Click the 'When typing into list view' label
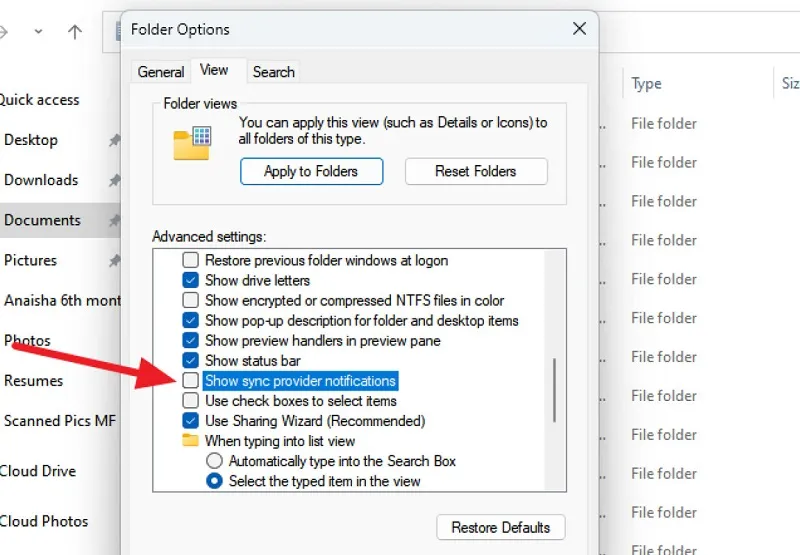The width and height of the screenshot is (800, 555). point(280,441)
